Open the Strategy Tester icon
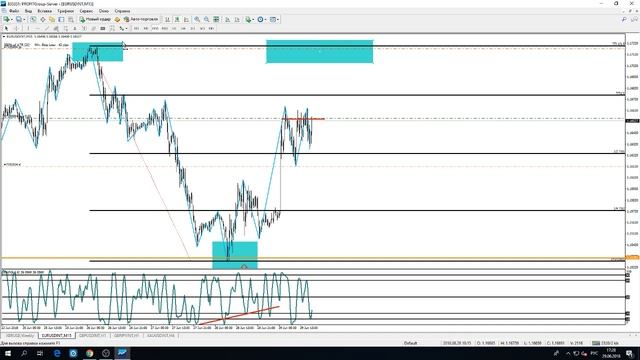 tap(71, 19)
